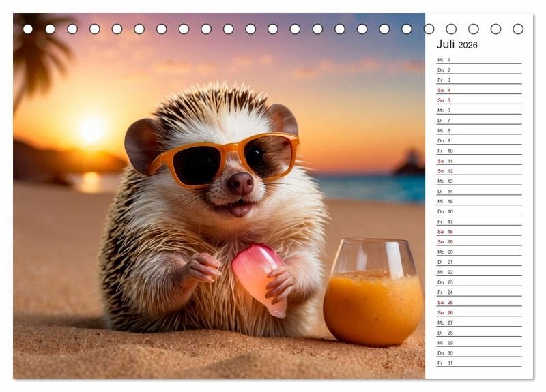Select the 'Fr 3' date row
The image size is (546, 392).
[x=479, y=80]
